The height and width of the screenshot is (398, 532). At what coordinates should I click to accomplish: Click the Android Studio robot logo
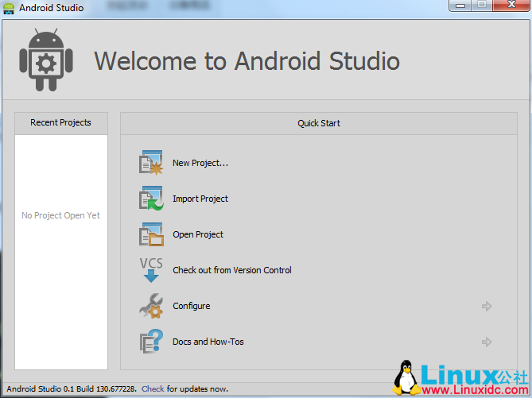pyautogui.click(x=46, y=60)
